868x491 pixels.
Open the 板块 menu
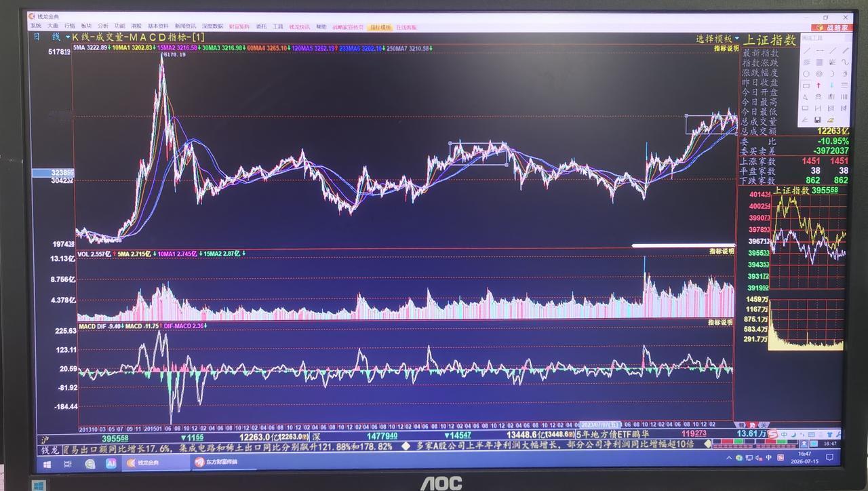[x=86, y=26]
